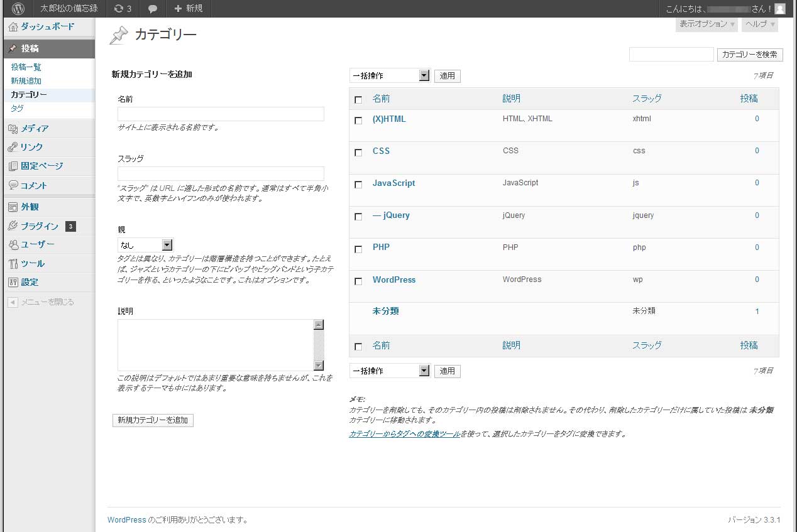Click the 'バージョン 3.3.1' footer text
Image resolution: width=797 pixels, height=532 pixels.
click(754, 520)
